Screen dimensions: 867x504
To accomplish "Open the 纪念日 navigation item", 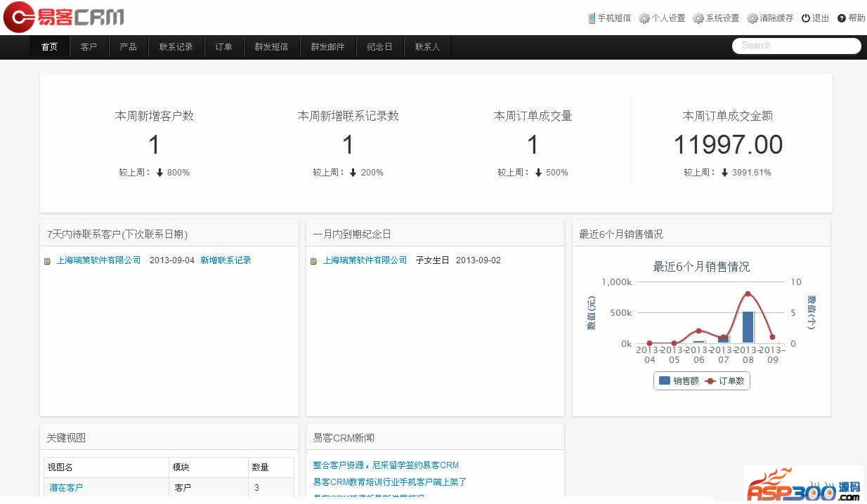I will (x=379, y=47).
